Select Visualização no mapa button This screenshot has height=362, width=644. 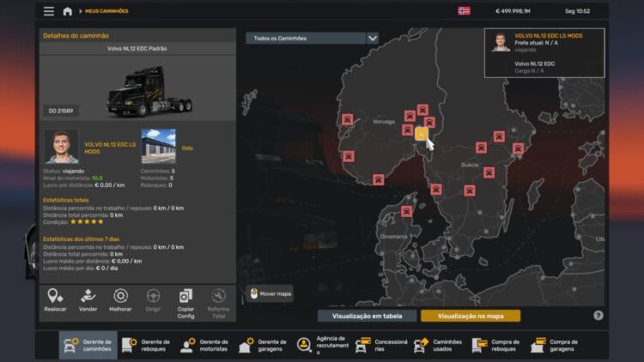coord(471,316)
